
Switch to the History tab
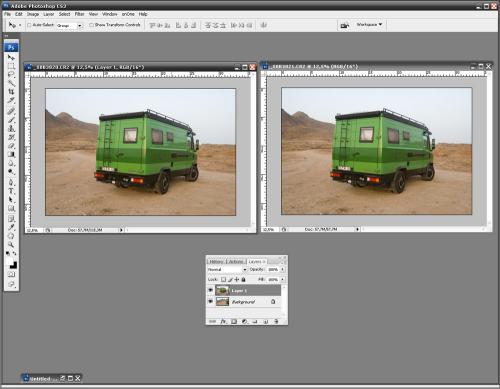[x=216, y=262]
